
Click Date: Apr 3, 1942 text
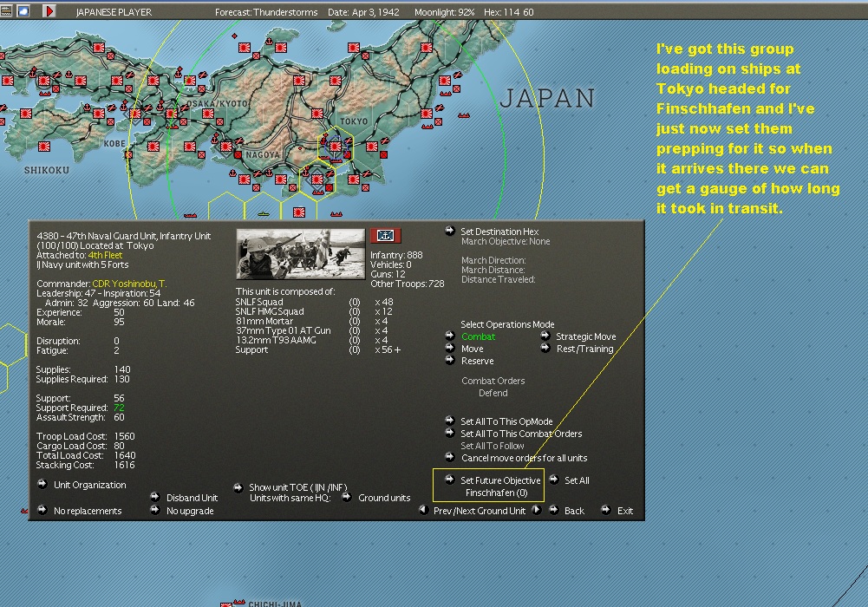(363, 12)
